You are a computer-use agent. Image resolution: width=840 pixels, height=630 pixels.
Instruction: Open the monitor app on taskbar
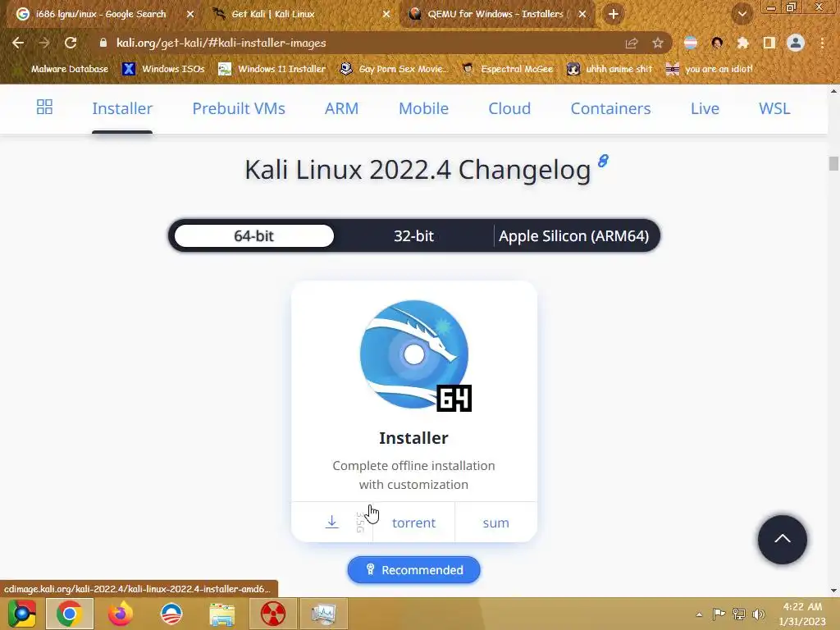(323, 614)
